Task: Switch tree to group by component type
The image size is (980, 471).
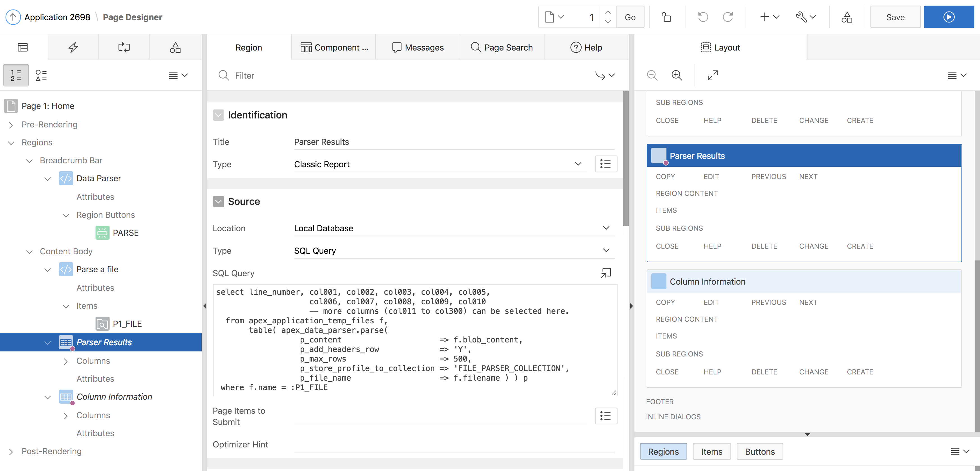Action: coord(41,75)
